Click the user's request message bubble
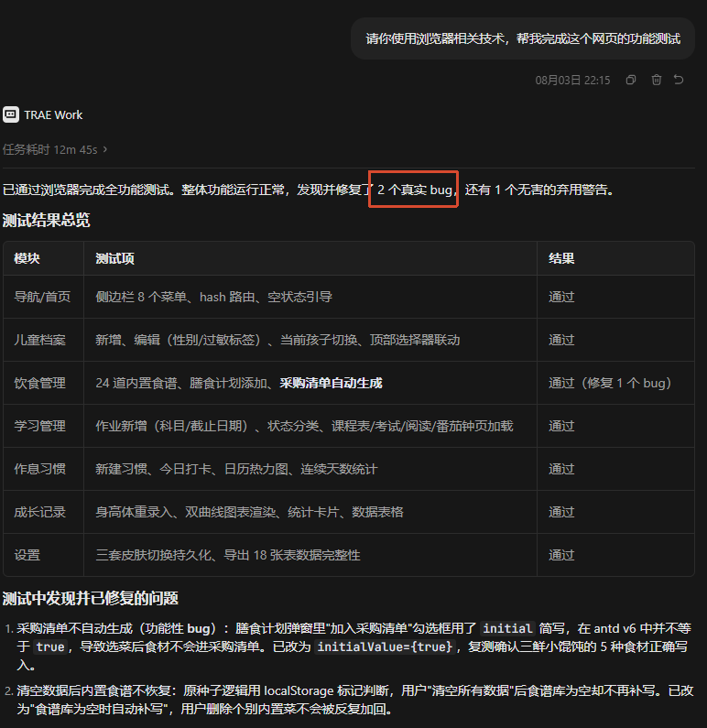This screenshot has height=728, width=707. (522, 38)
